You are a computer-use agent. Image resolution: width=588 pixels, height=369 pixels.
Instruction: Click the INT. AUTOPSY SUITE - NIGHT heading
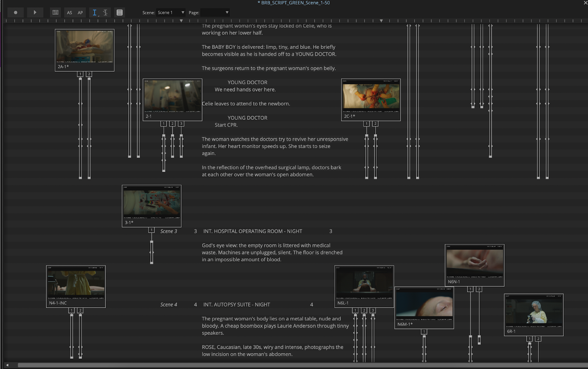(x=237, y=305)
